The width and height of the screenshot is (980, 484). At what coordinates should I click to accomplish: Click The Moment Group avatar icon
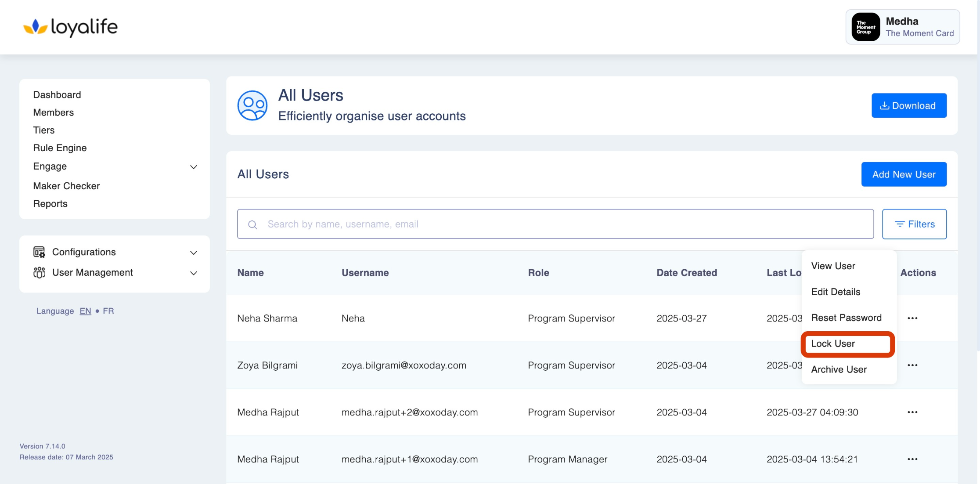click(865, 27)
